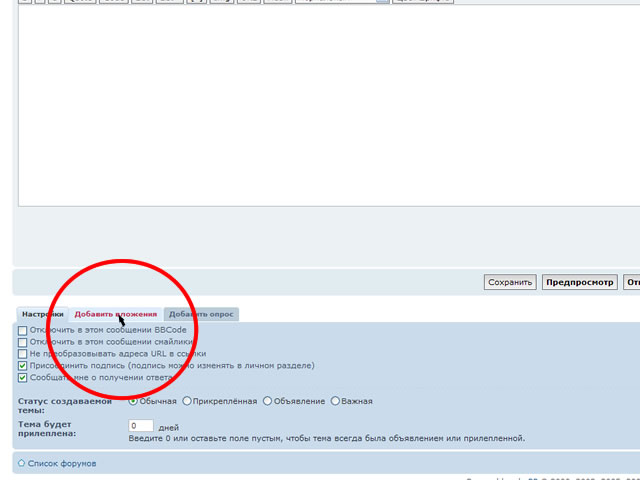Tick Отключить в этом сообщении смайлики
640x480 pixels.
[x=23, y=342]
